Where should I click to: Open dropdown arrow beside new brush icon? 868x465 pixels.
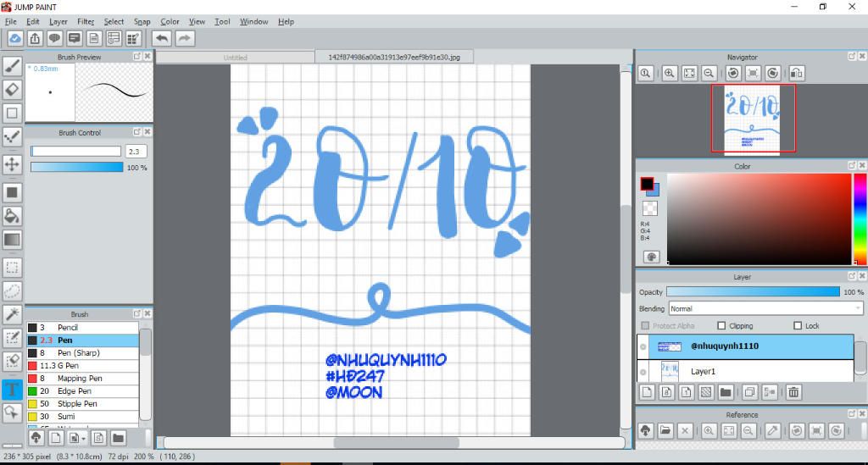click(x=84, y=439)
